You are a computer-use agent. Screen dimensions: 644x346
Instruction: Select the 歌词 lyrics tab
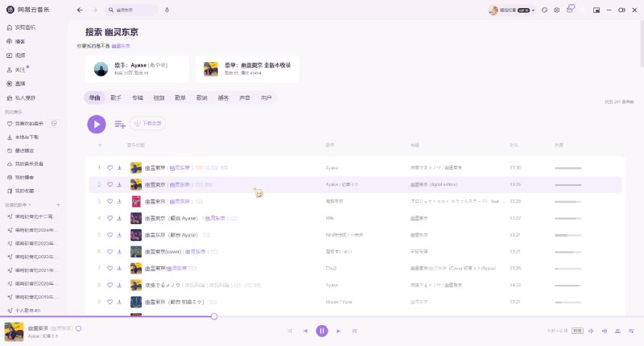[201, 97]
